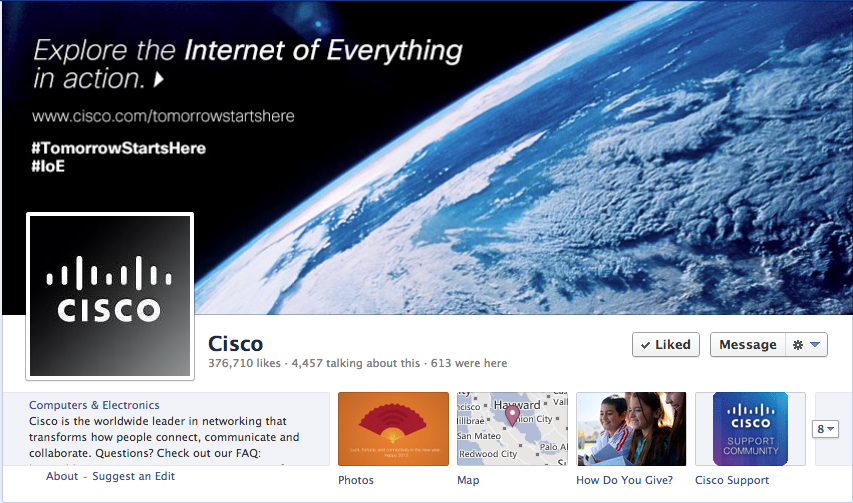Open the About link
The height and width of the screenshot is (503, 853).
(62, 476)
